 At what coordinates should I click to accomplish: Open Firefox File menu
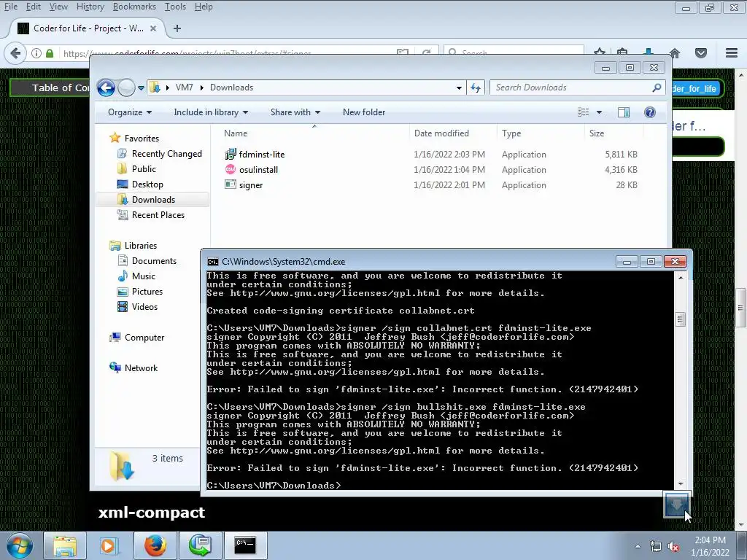[x=10, y=7]
